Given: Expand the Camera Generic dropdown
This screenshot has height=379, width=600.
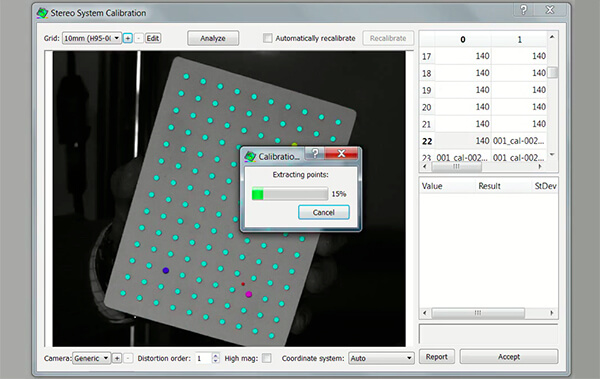Looking at the screenshot, I should pos(91,358).
